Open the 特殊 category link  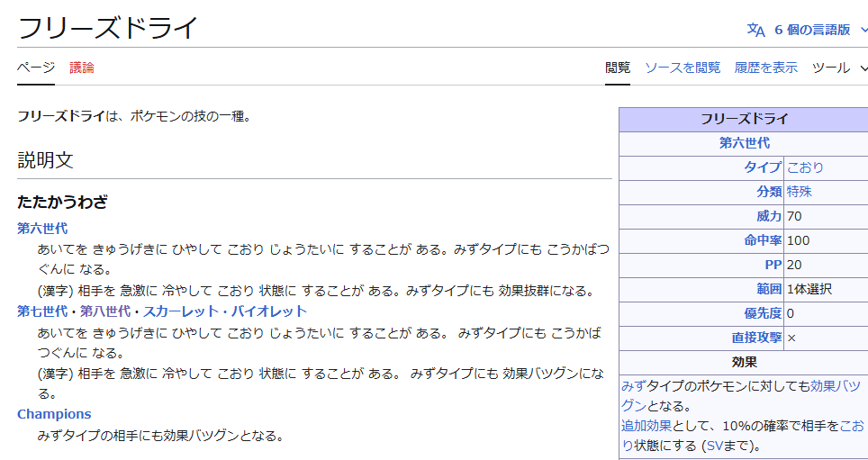click(800, 192)
